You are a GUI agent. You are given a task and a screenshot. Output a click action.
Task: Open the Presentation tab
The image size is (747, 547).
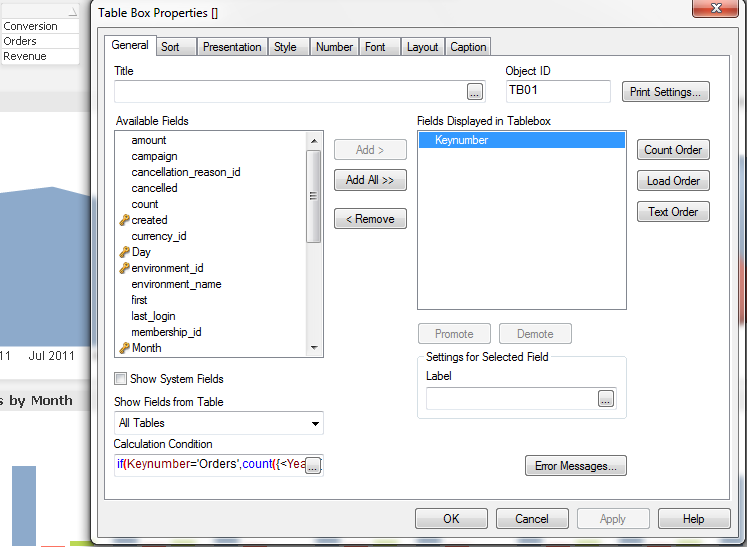(232, 47)
